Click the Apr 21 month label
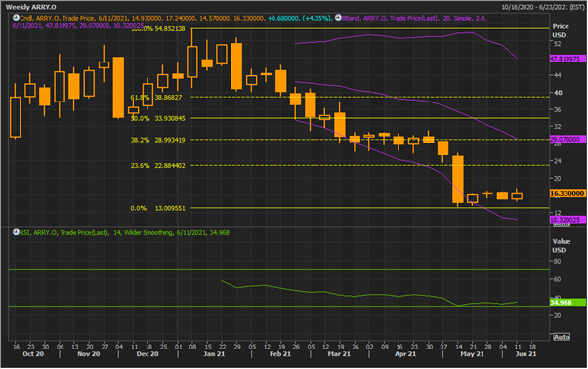The height and width of the screenshot is (369, 588). point(405,354)
